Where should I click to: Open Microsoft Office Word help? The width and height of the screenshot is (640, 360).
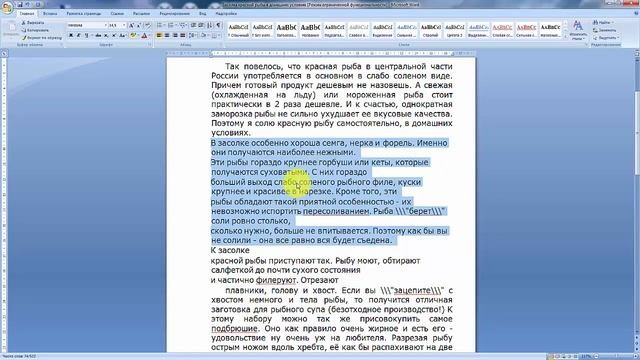[x=636, y=13]
